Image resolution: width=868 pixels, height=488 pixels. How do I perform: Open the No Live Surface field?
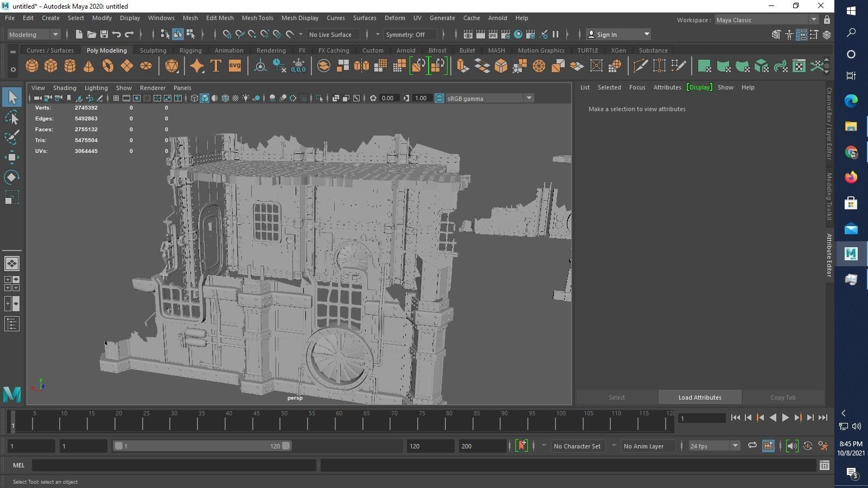tap(333, 34)
